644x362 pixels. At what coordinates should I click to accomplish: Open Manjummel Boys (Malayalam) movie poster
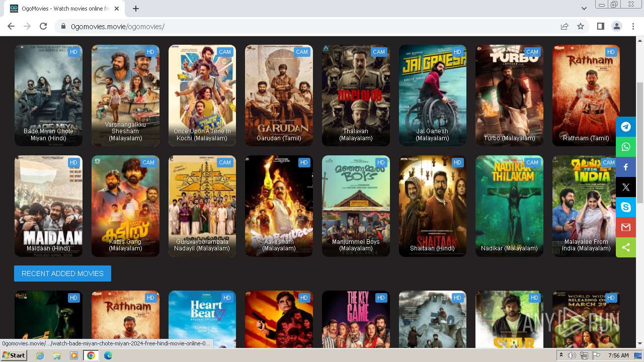[x=356, y=206]
